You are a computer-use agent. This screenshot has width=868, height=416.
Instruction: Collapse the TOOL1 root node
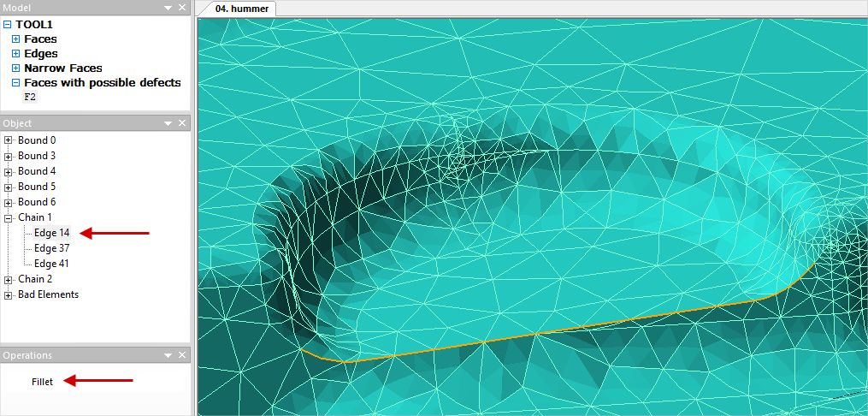click(8, 25)
